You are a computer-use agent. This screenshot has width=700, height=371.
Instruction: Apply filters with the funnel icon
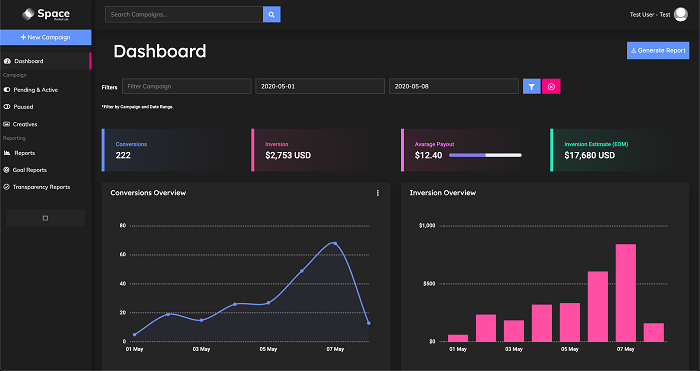coord(532,87)
